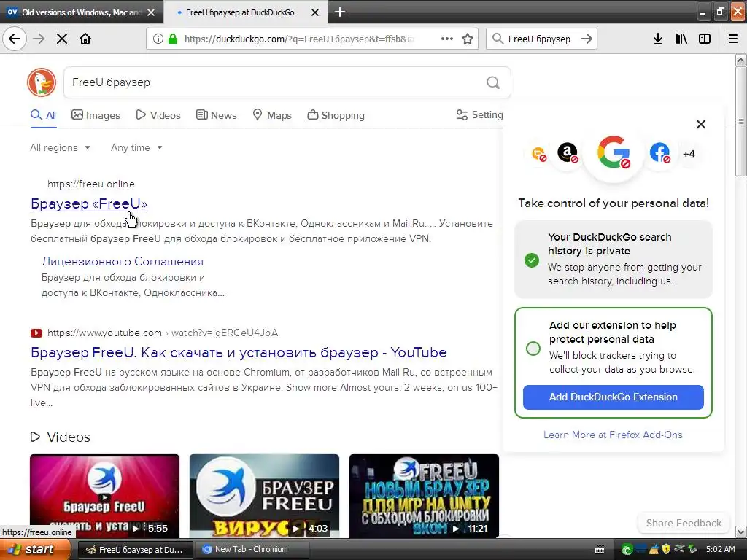Open the DuckDuckGo Settings dropdown

point(480,114)
